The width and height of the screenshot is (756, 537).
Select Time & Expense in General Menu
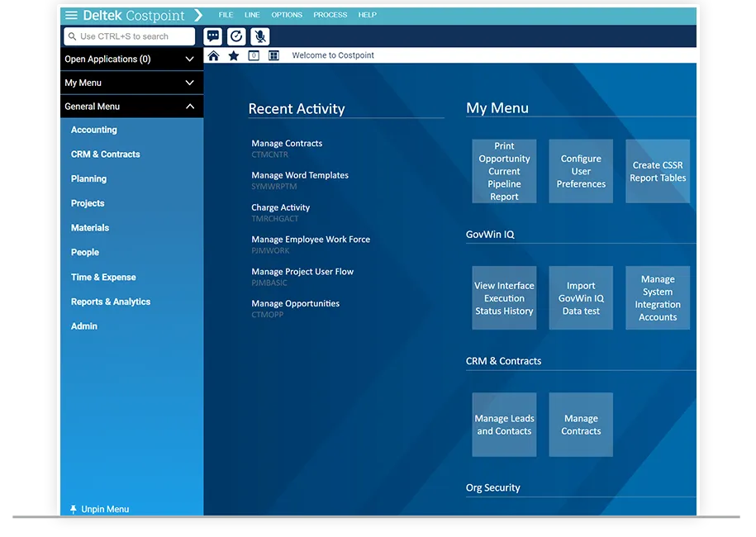tap(103, 278)
